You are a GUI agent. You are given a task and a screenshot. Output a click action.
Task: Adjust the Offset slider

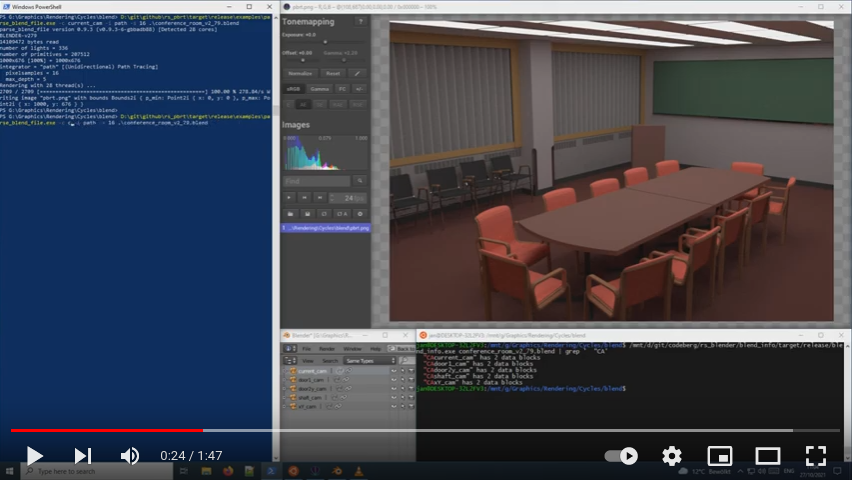[x=303, y=60]
